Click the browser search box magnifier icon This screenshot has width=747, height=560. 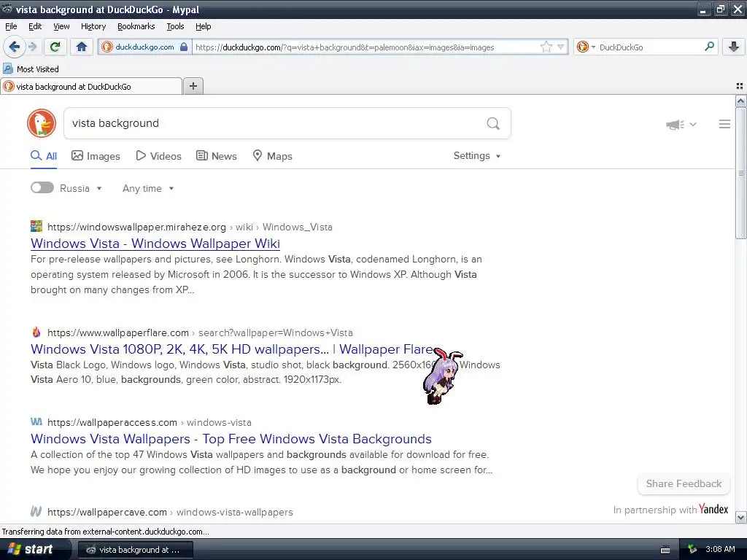click(709, 47)
